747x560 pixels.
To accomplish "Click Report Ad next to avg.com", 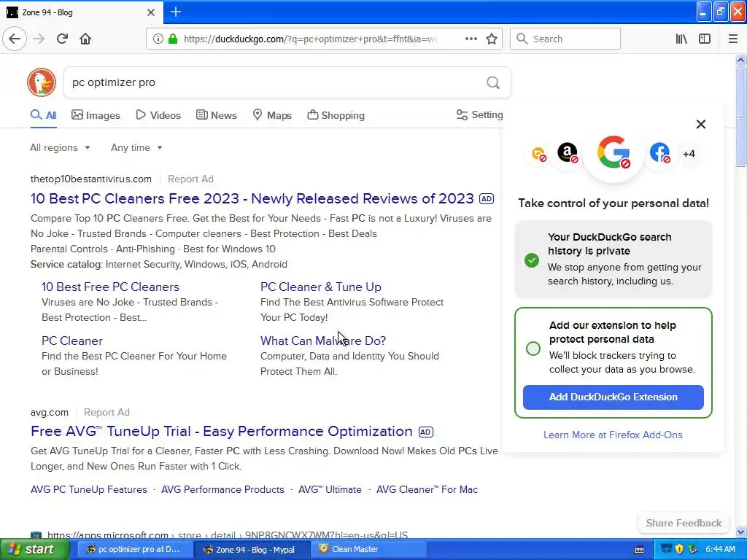I will coord(107,413).
